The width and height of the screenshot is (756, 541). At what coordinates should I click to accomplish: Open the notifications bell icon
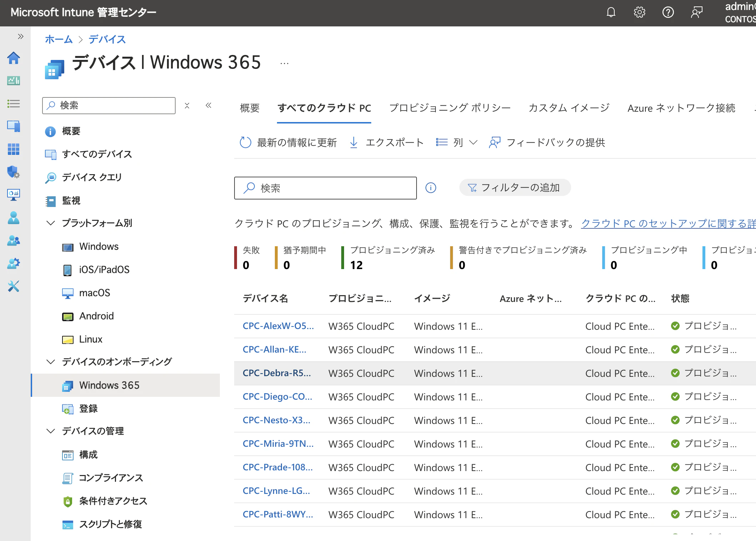point(611,12)
